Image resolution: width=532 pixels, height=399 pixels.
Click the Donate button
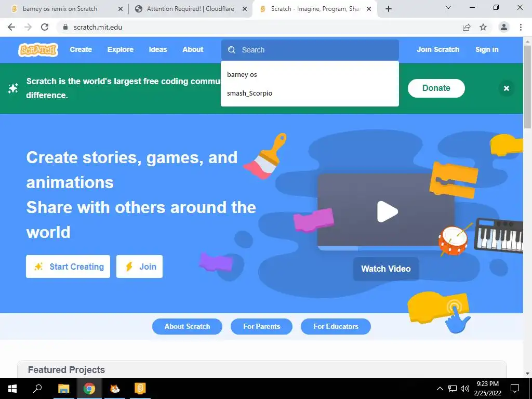pos(436,88)
